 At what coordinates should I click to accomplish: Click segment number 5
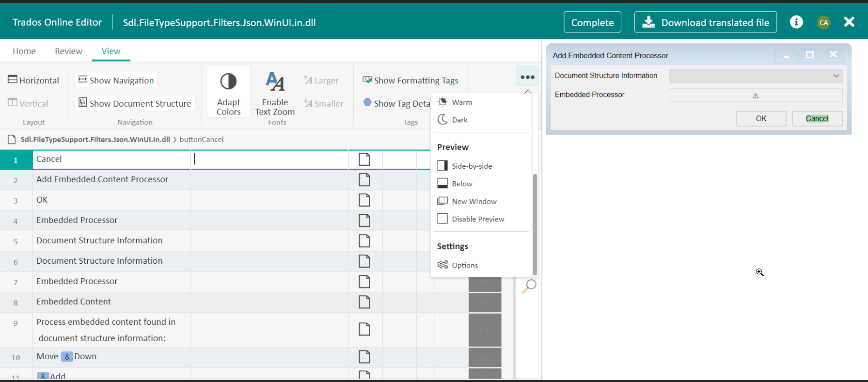16,241
